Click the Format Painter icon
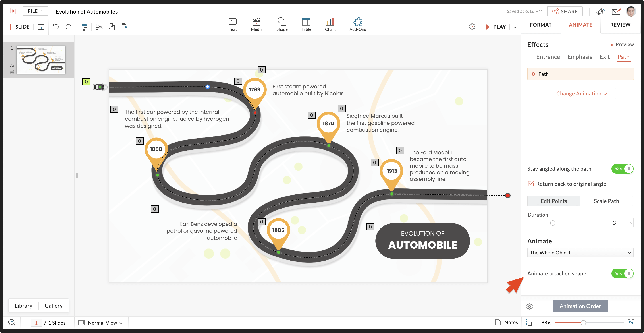 (85, 27)
